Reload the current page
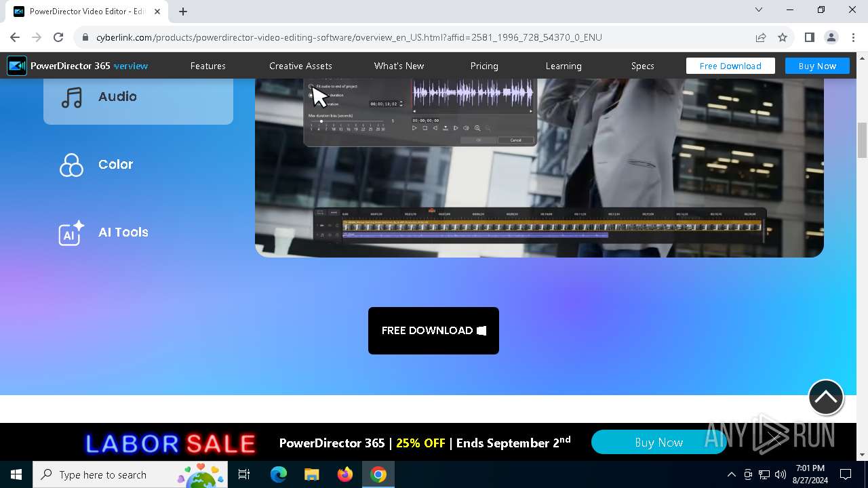 (x=58, y=37)
